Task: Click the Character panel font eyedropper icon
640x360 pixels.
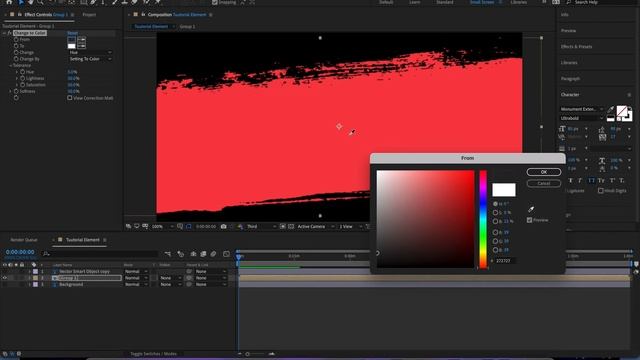Action: click(x=611, y=109)
